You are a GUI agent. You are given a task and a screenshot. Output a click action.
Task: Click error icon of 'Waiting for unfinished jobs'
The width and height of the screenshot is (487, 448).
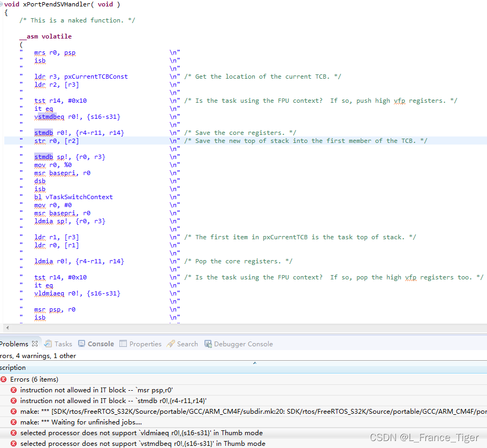(14, 422)
